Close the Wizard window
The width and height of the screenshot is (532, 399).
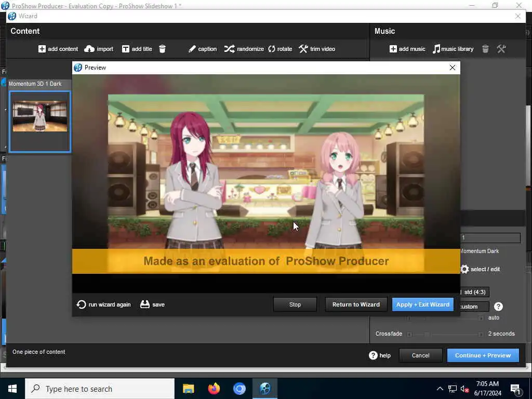(518, 16)
